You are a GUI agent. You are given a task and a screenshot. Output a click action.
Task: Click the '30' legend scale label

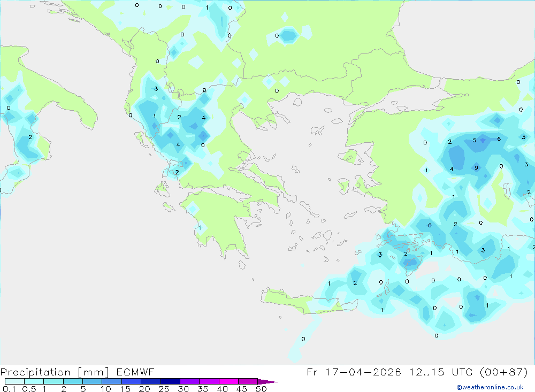[x=184, y=389]
